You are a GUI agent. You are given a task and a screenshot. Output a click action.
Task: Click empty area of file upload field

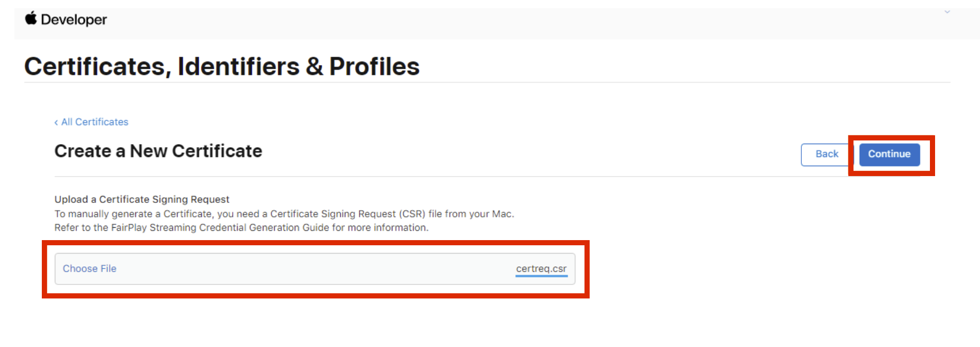pyautogui.click(x=310, y=269)
